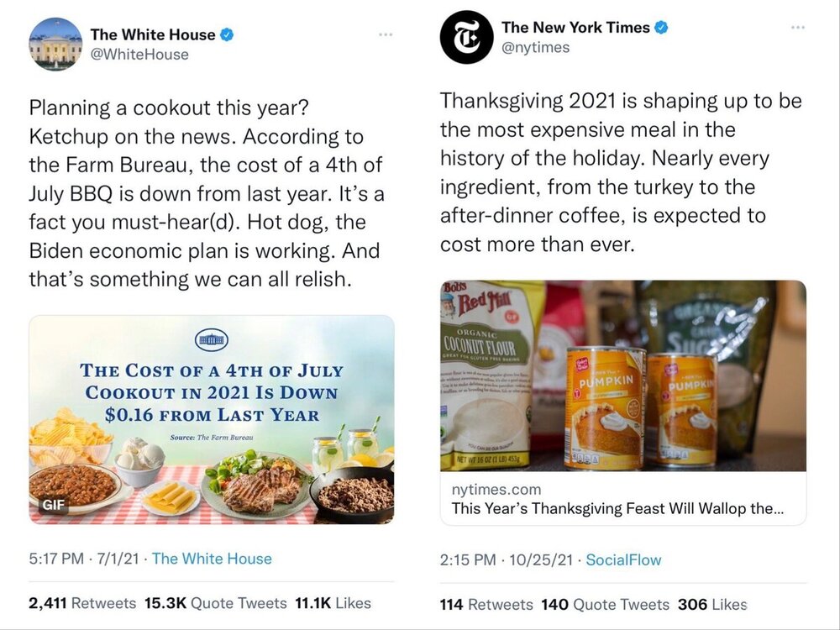The image size is (840, 630).
Task: Open The White House display name
Action: coord(152,34)
